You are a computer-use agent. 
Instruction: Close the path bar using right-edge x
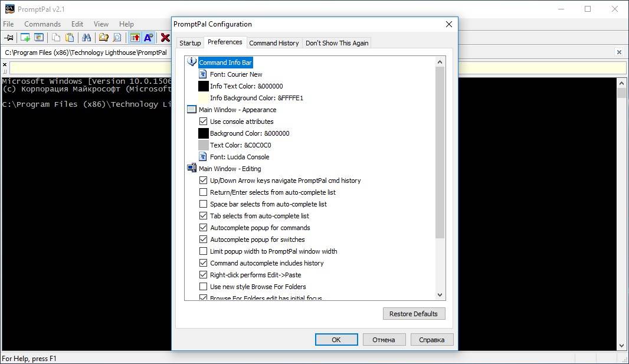(x=619, y=52)
